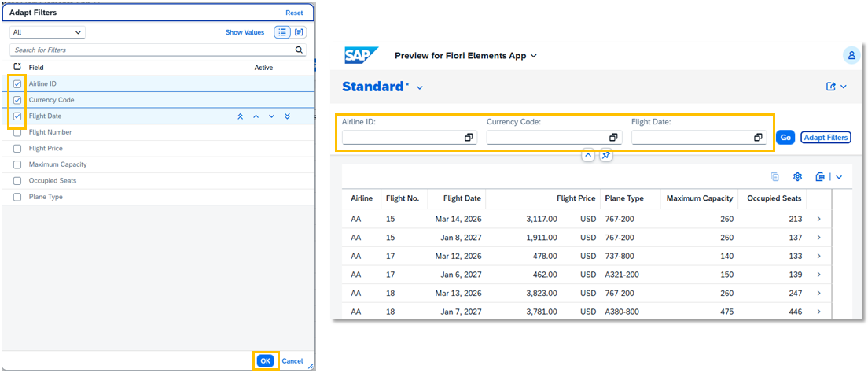Click the A321-200 plane type cell
This screenshot has height=373, width=868.
tap(622, 275)
